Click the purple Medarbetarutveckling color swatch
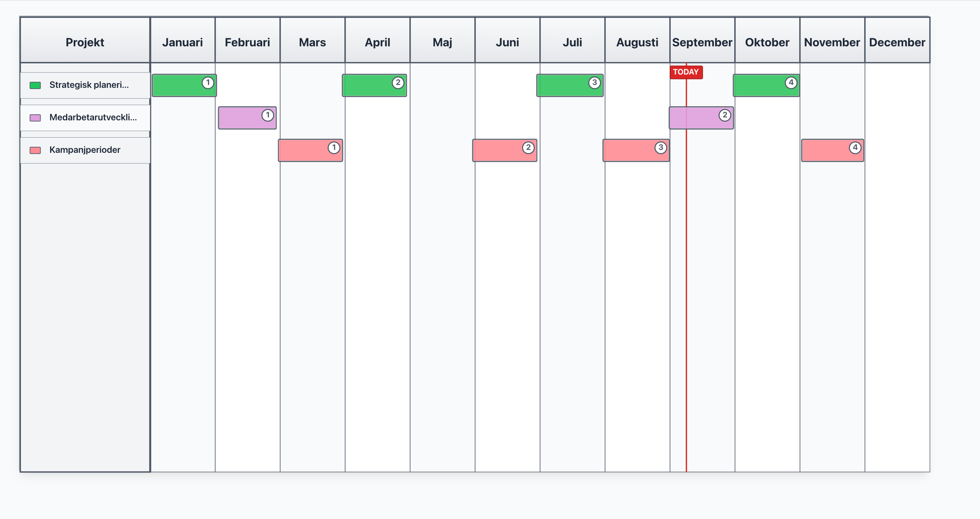980x519 pixels. pyautogui.click(x=35, y=118)
